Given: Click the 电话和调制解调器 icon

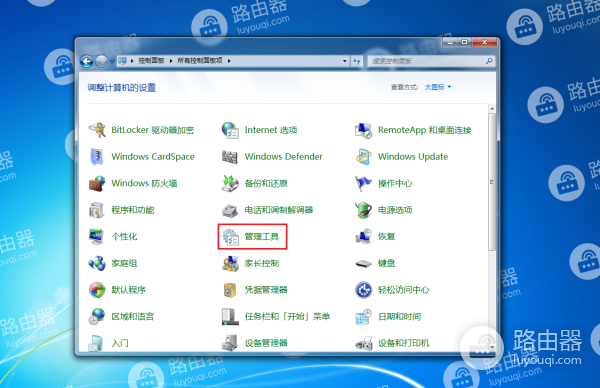Looking at the screenshot, I should pyautogui.click(x=230, y=210).
